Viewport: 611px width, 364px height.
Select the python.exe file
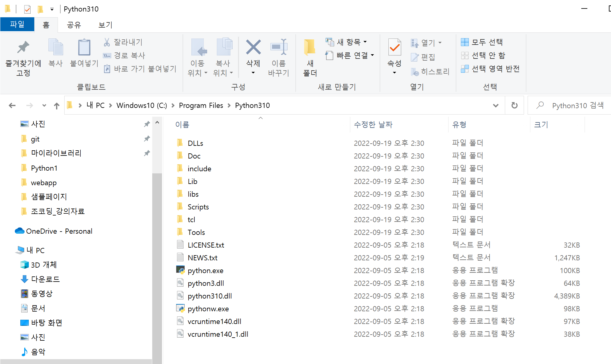[x=205, y=271]
